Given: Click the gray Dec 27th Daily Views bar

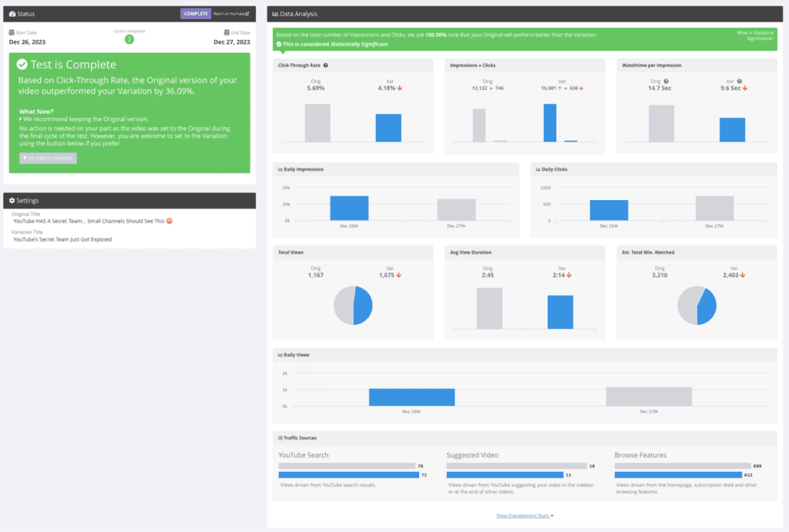Looking at the screenshot, I should (x=649, y=396).
